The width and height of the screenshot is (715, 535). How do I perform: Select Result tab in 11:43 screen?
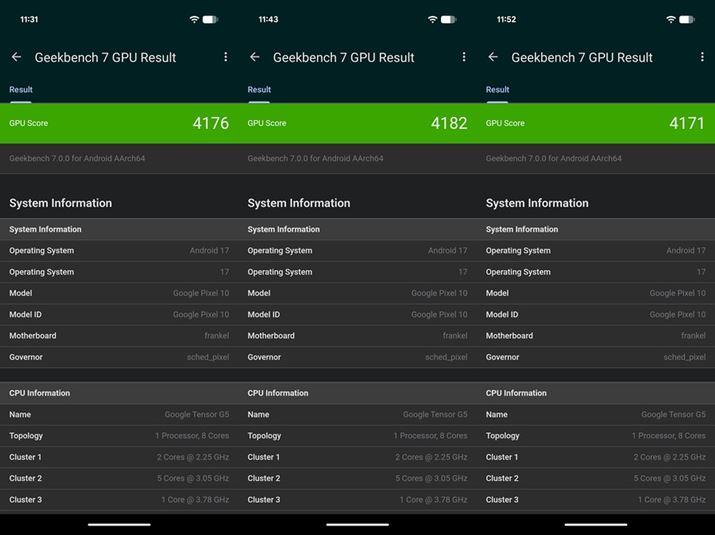pos(259,90)
